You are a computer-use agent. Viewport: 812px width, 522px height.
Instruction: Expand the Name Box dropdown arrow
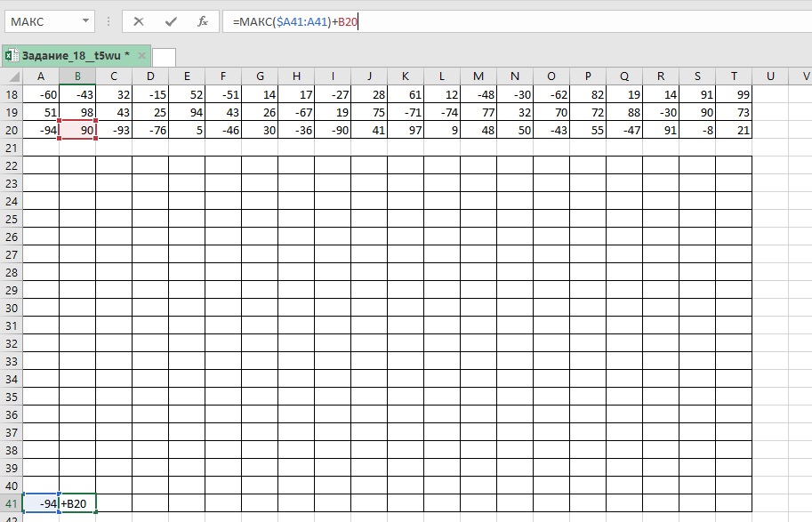[84, 21]
